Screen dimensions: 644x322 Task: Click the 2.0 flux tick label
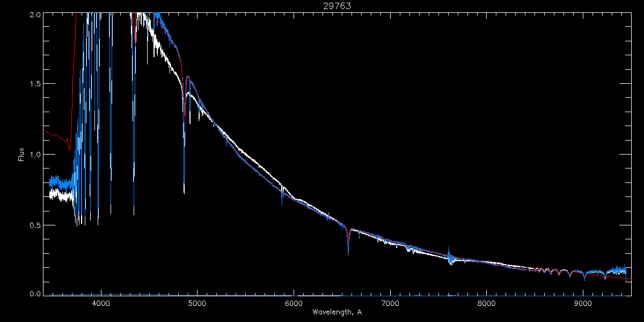click(34, 16)
